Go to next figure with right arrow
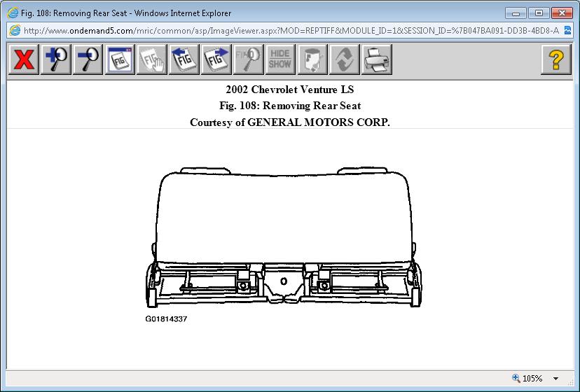This screenshot has width=580, height=392. (216, 59)
